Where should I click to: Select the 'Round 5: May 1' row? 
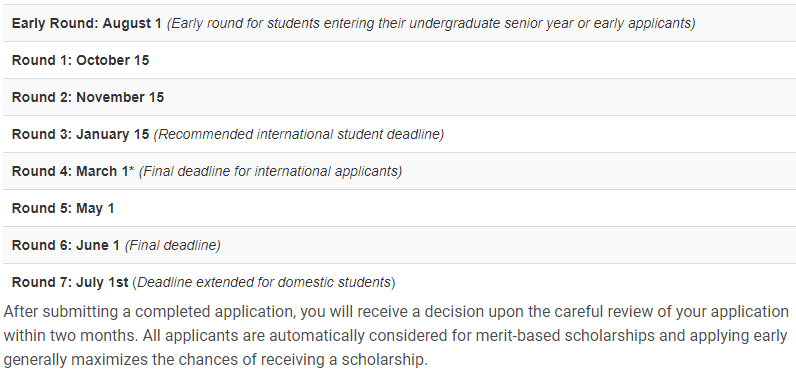coord(399,208)
